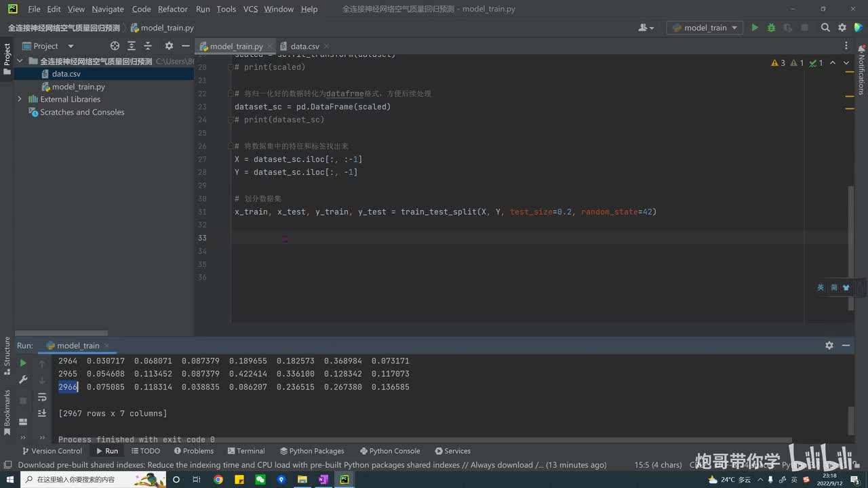Click the layout icon in the Run panel

(23, 422)
